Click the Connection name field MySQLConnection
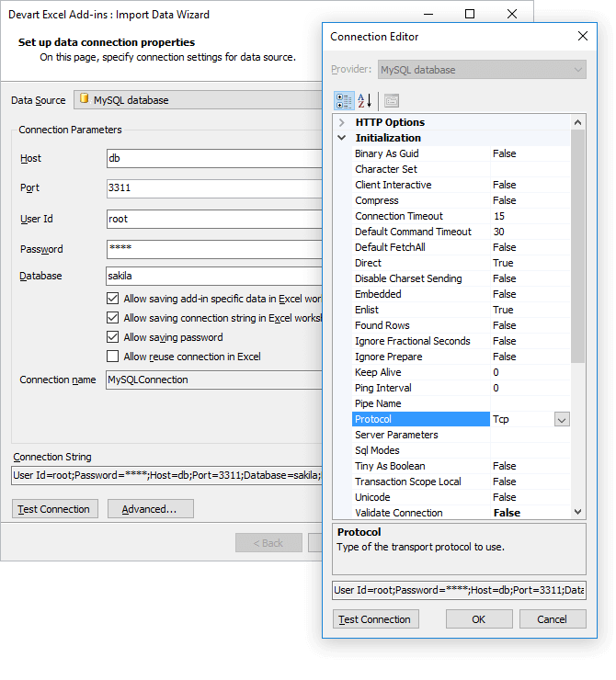The height and width of the screenshot is (680, 616). [x=214, y=380]
